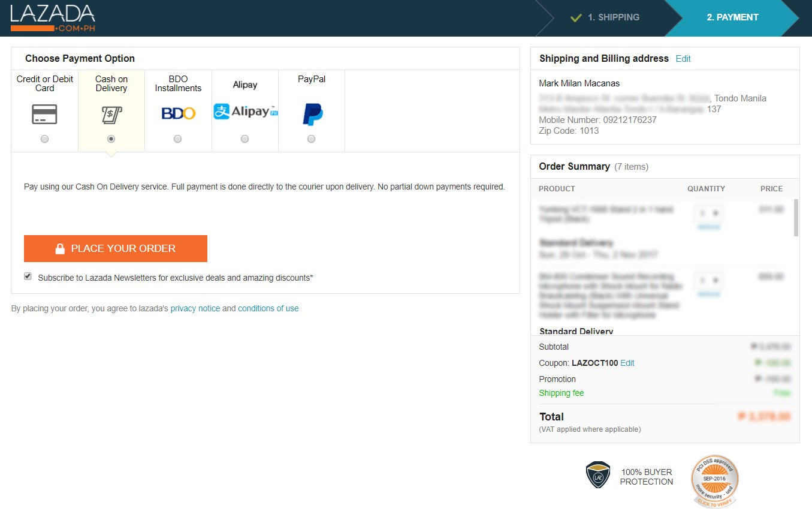This screenshot has width=812, height=517.
Task: Click the (7 items) count text
Action: 632,167
